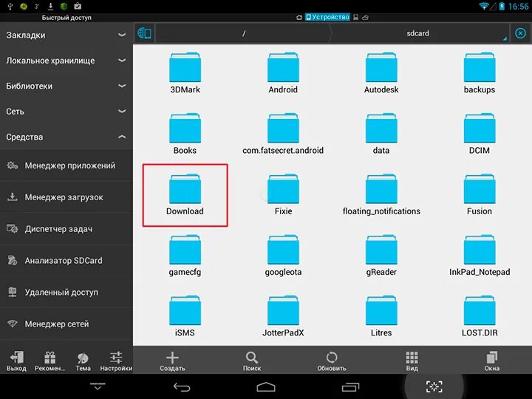Tap the Wi-Fi status icon
The width and height of the screenshot is (532, 399).
coord(483,6)
